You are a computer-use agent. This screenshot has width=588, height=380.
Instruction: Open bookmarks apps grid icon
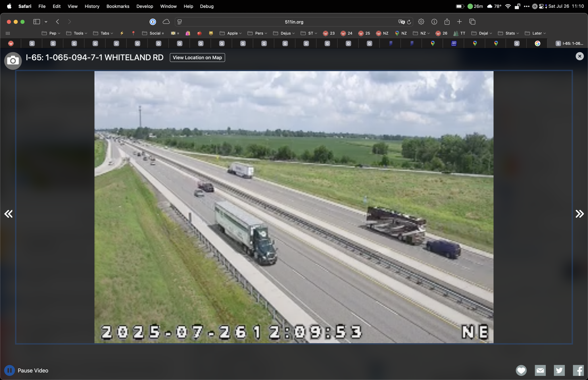(x=8, y=33)
